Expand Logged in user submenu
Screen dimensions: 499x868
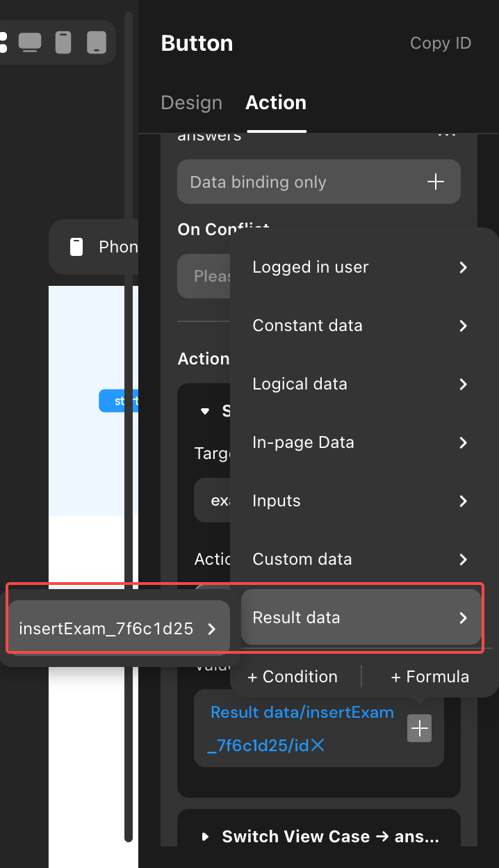[x=361, y=267]
